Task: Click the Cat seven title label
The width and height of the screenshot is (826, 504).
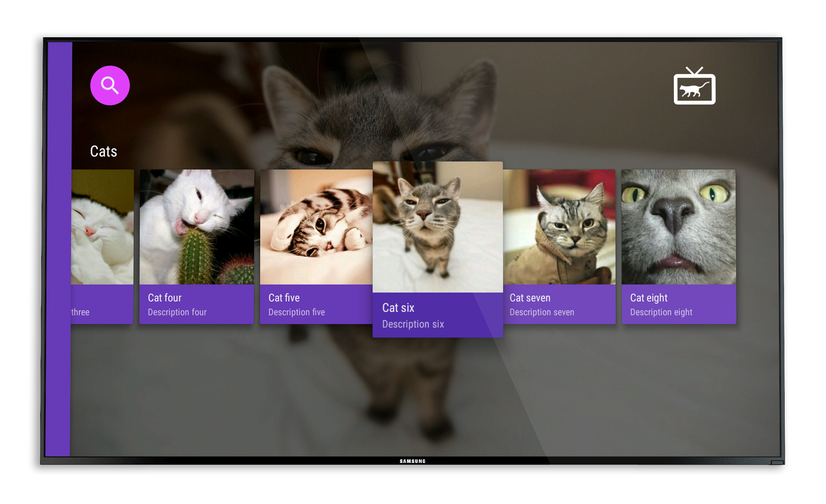Action: [x=530, y=298]
